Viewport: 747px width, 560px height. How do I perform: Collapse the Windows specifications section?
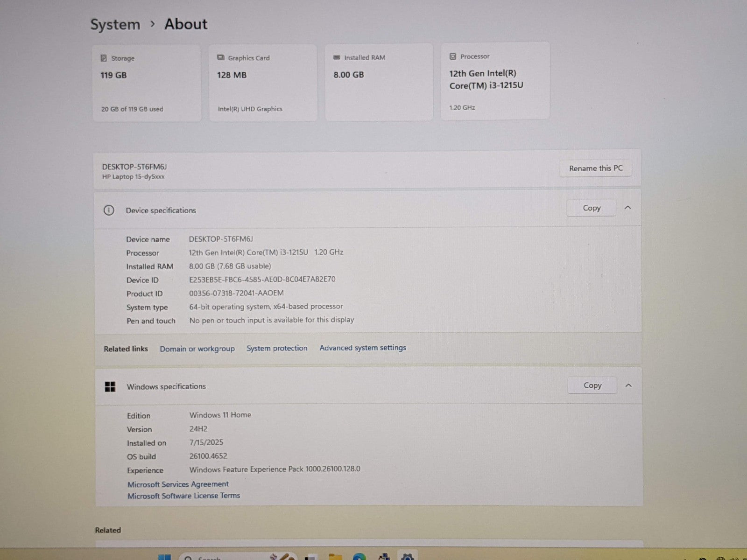[628, 385]
